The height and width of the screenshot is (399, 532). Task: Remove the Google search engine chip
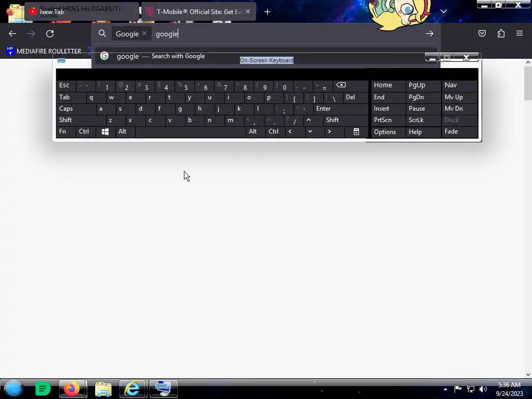[x=144, y=34]
